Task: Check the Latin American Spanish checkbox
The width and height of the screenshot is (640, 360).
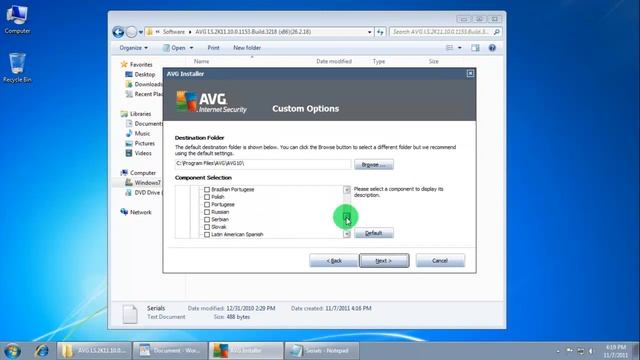Action: click(207, 234)
